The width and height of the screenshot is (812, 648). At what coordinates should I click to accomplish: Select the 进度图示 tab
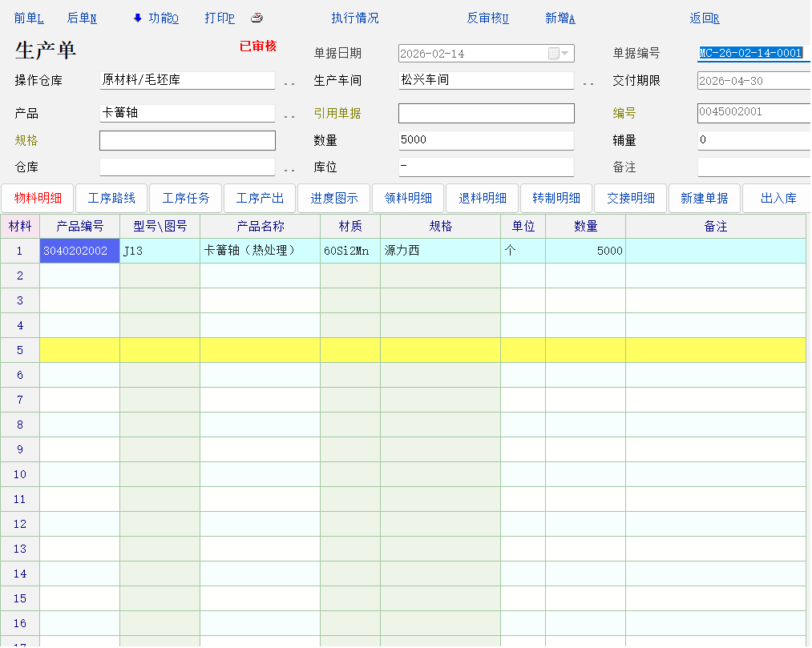[334, 198]
